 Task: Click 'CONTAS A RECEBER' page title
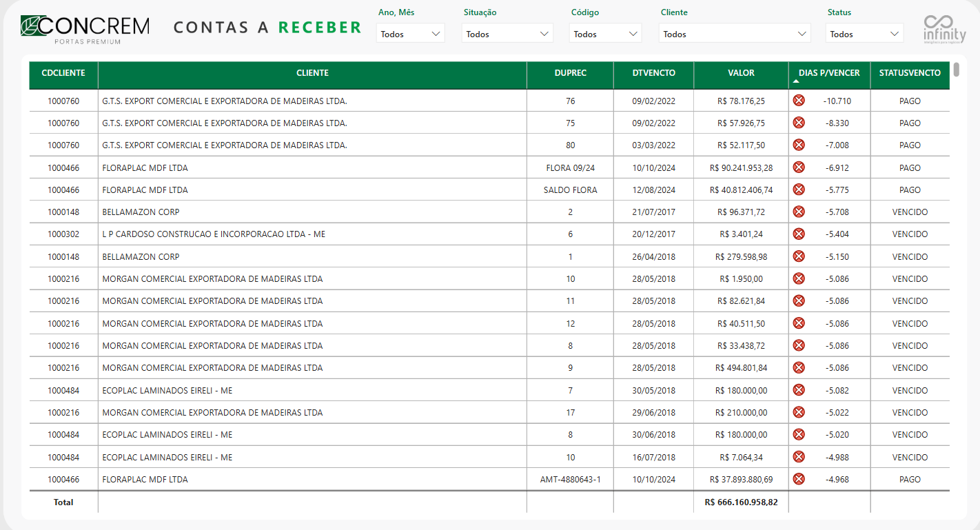coord(267,28)
